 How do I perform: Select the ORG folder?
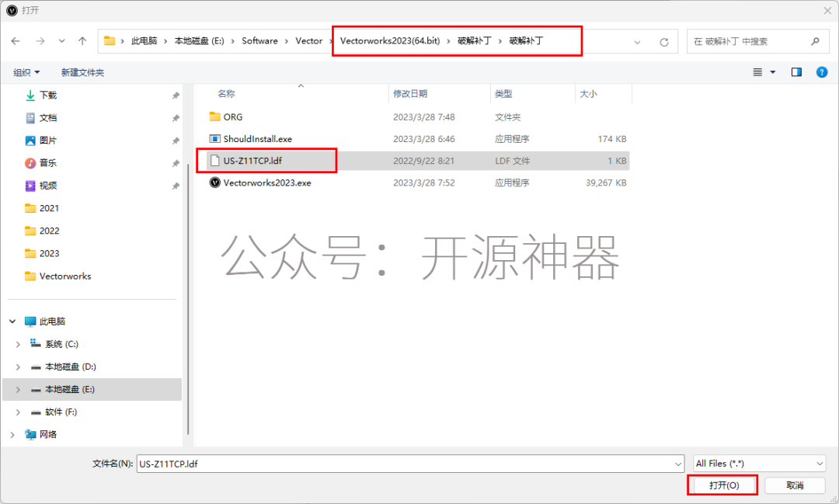tap(233, 116)
